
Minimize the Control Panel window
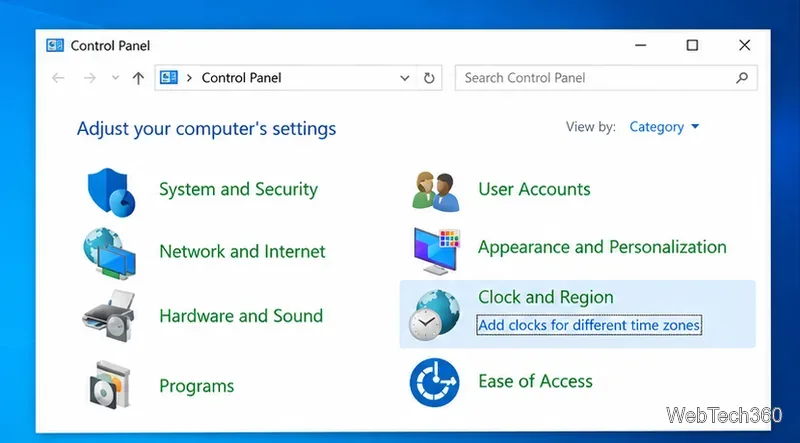tap(640, 45)
